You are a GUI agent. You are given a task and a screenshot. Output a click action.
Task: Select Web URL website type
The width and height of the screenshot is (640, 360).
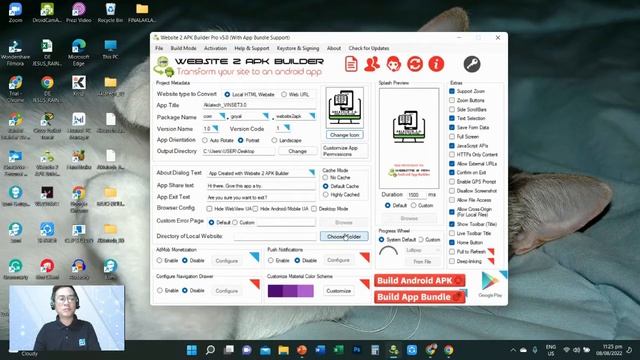284,94
